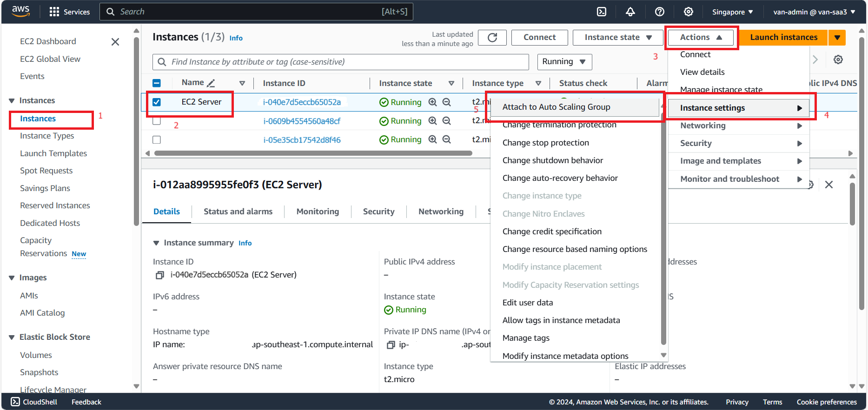Collapse the Actions dropdown
Image resolution: width=868 pixels, height=410 pixels.
pyautogui.click(x=701, y=37)
